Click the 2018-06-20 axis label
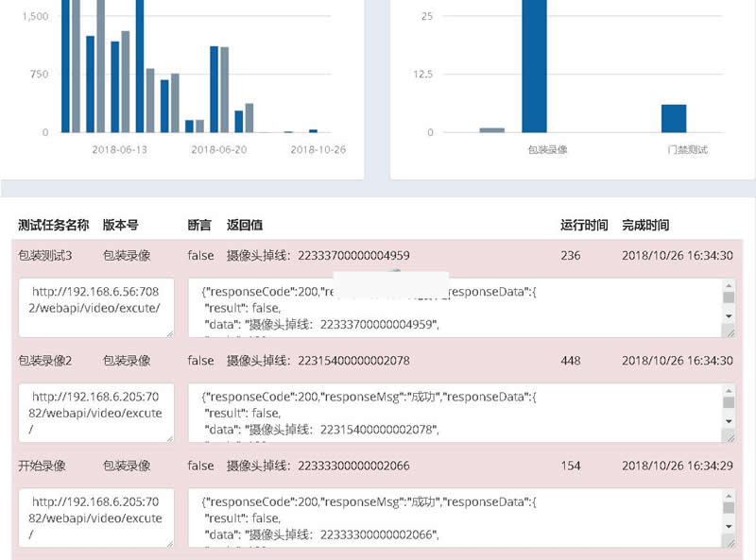 pos(219,150)
